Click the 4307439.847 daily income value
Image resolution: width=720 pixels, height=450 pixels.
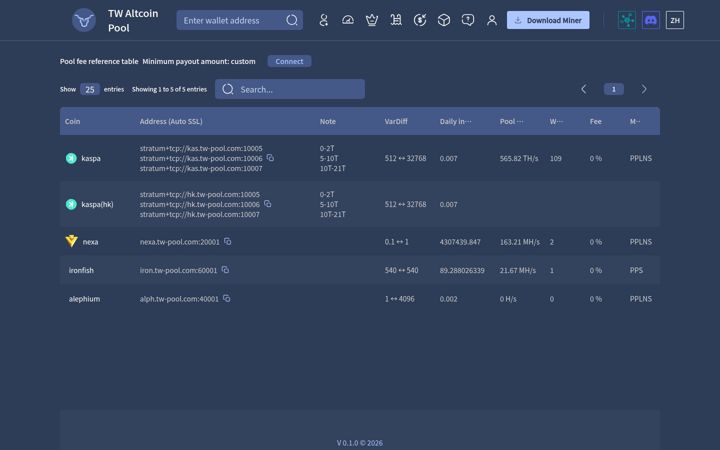(460, 242)
